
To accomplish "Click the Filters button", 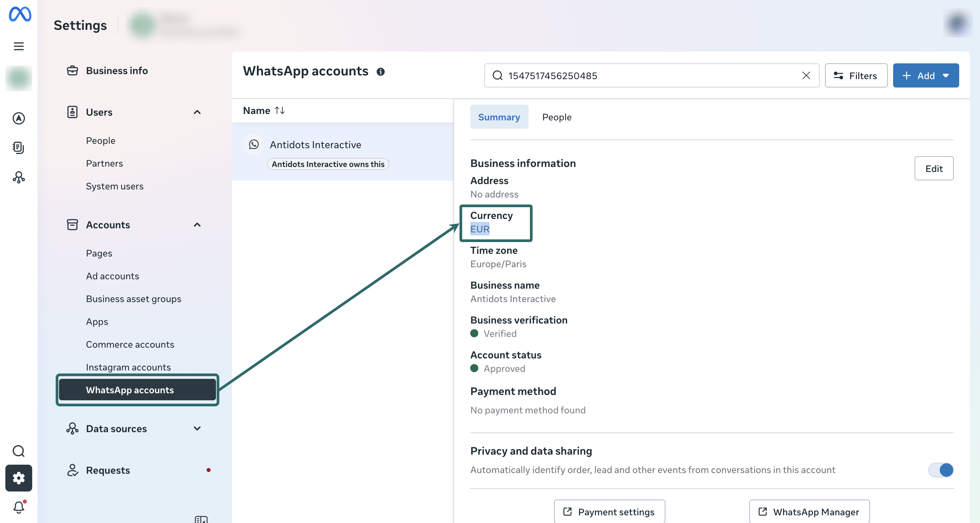I will 856,76.
